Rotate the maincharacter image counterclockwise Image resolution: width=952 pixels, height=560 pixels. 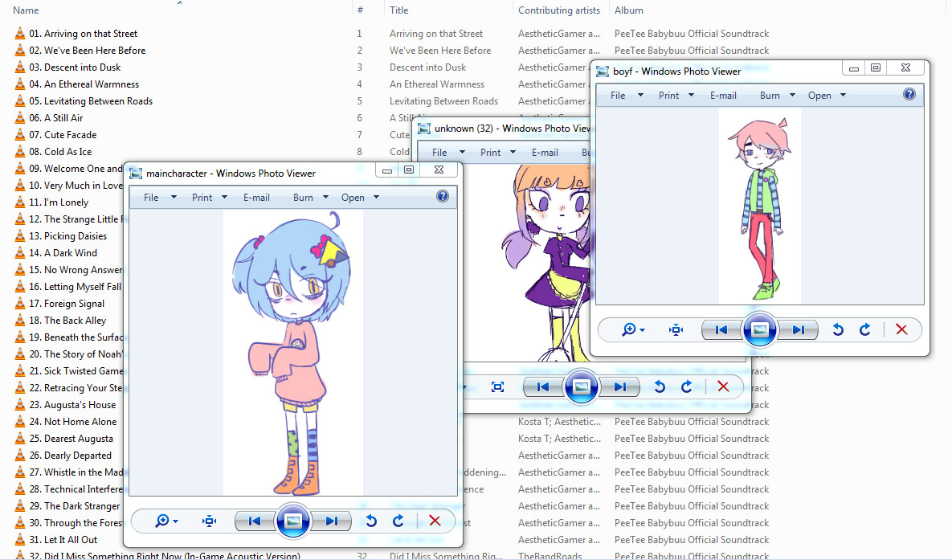pyautogui.click(x=370, y=521)
